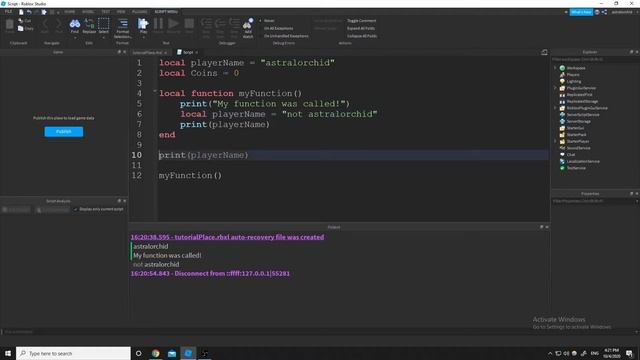The height and width of the screenshot is (360, 640).
Task: Switch to the MODEL ribbon tab
Action: tap(88, 12)
